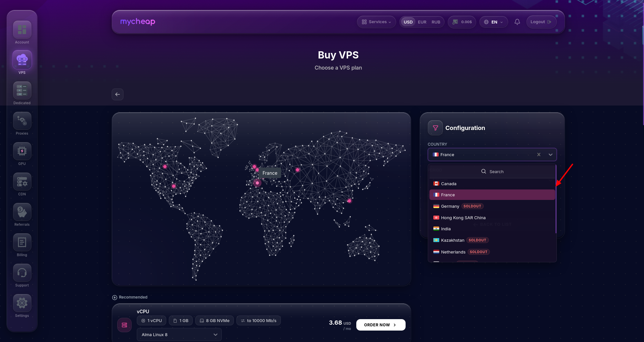
Task: Click the 3.68 USD price text
Action: [x=340, y=323]
